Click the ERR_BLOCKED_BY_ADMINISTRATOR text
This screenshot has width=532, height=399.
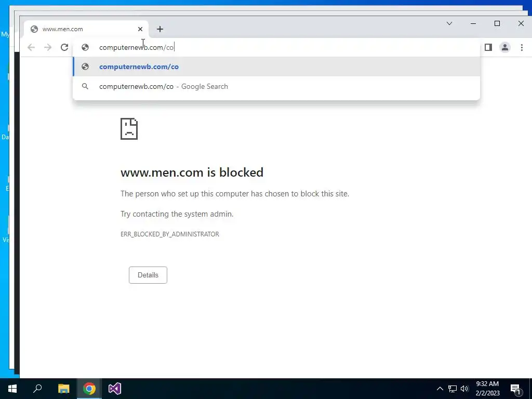point(170,234)
